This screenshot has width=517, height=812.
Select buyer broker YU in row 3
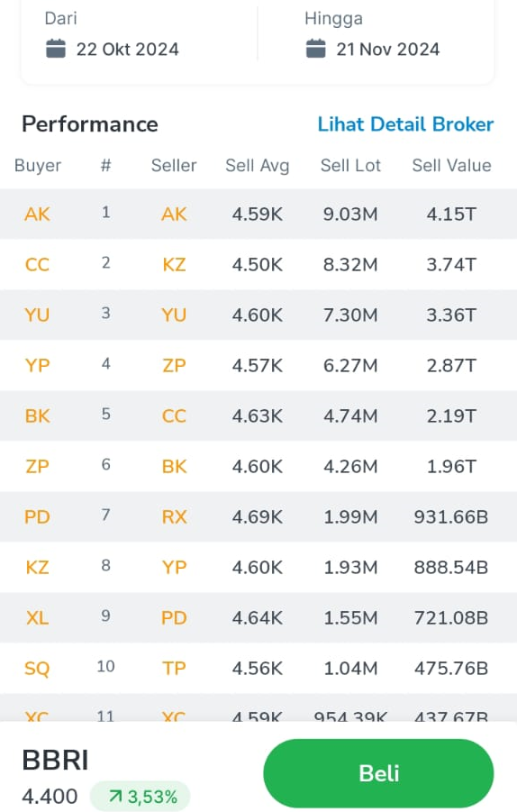pos(37,315)
